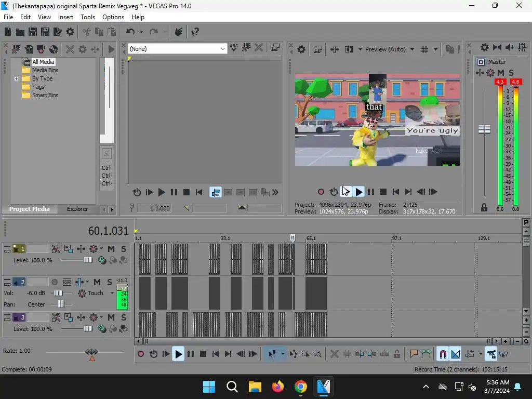Expand the By Type media folder
This screenshot has height=399, width=532.
(16, 78)
